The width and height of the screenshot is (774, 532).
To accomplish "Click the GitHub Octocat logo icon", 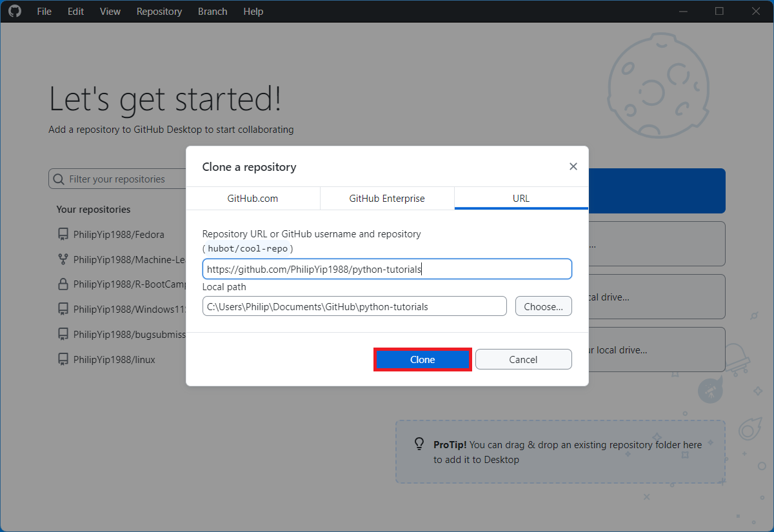I will [14, 12].
